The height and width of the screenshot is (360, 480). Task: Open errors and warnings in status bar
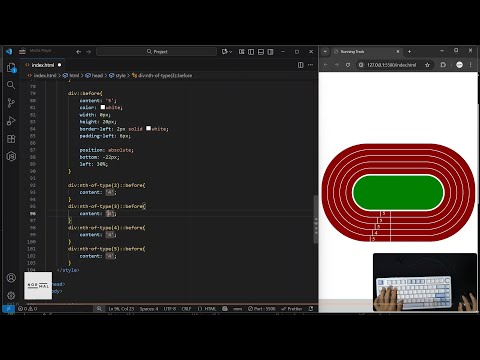tap(28, 309)
